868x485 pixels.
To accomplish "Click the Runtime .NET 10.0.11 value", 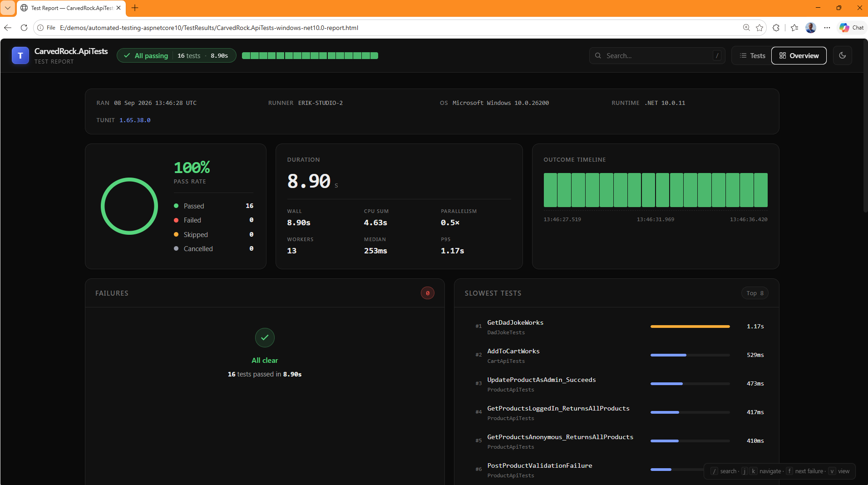I will [x=665, y=103].
